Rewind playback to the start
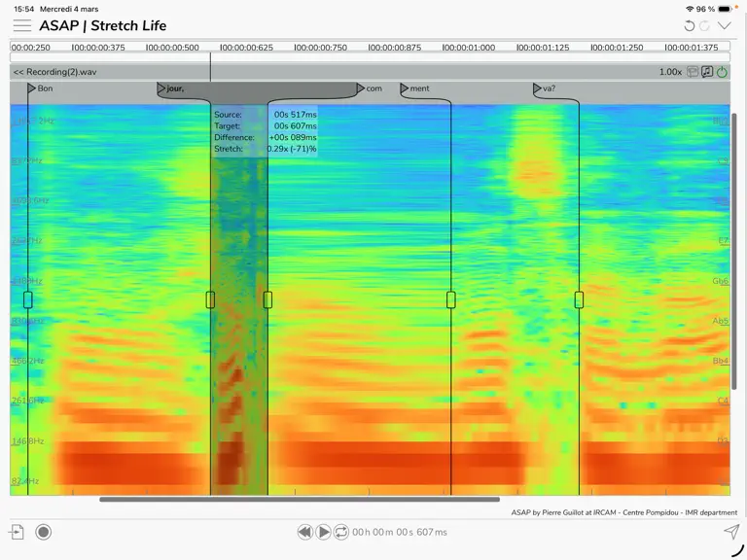This screenshot has height=560, width=747. click(304, 532)
